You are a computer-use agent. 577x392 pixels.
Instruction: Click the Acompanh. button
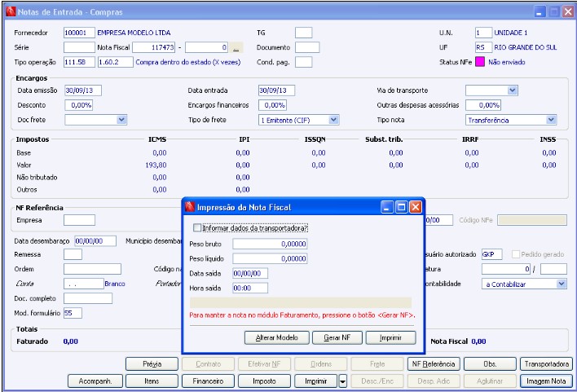click(x=95, y=381)
